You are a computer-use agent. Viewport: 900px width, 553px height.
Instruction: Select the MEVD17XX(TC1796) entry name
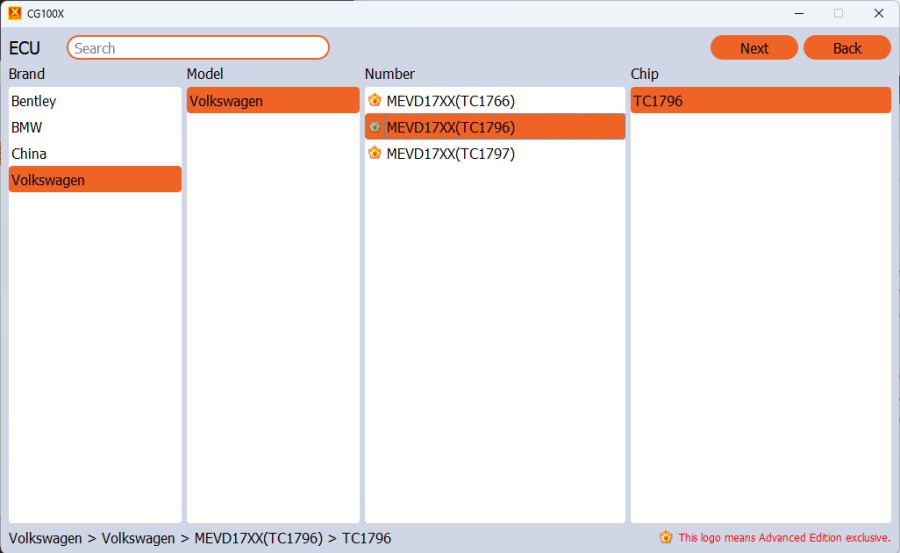click(451, 127)
